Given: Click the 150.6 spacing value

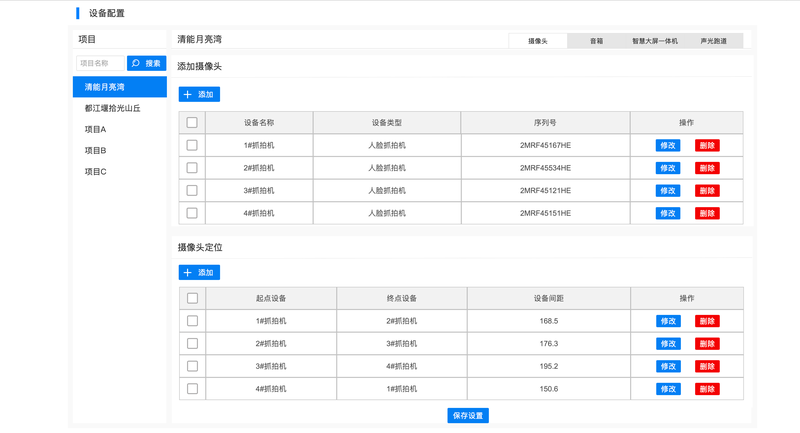Looking at the screenshot, I should (x=549, y=389).
